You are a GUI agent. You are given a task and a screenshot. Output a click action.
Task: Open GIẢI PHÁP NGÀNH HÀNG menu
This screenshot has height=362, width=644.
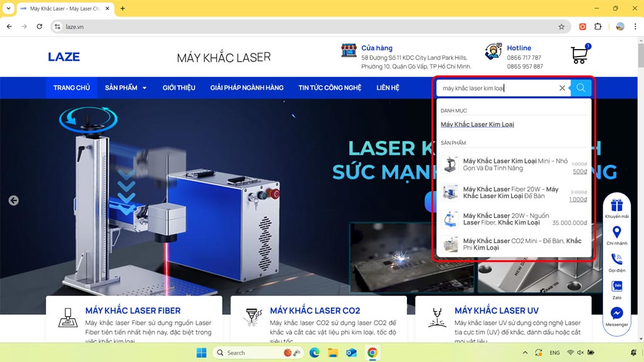247,88
